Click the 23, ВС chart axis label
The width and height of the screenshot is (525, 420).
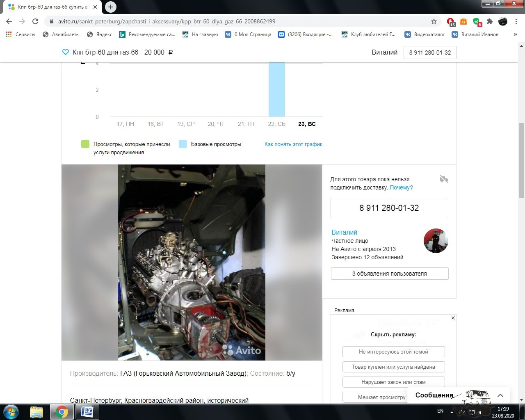coord(307,124)
